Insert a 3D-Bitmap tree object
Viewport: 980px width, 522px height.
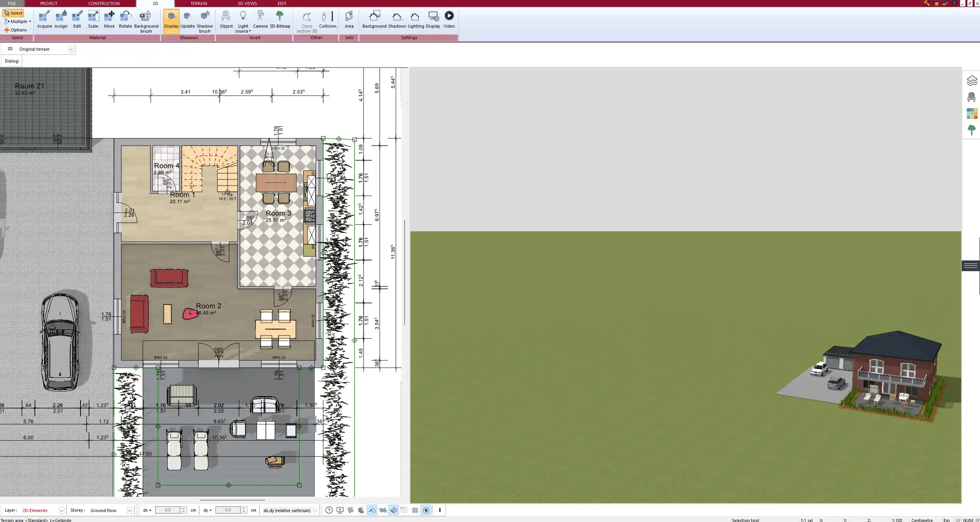(x=280, y=20)
